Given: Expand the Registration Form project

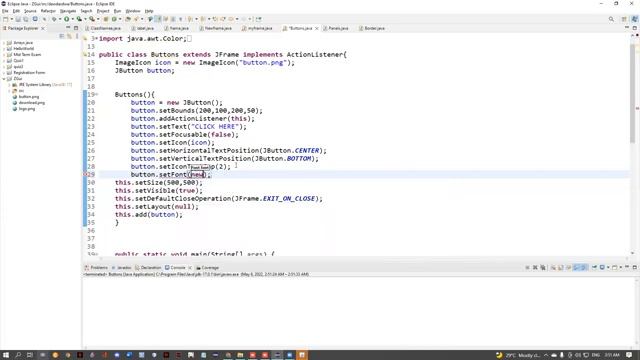Looking at the screenshot, I should [x=4, y=73].
